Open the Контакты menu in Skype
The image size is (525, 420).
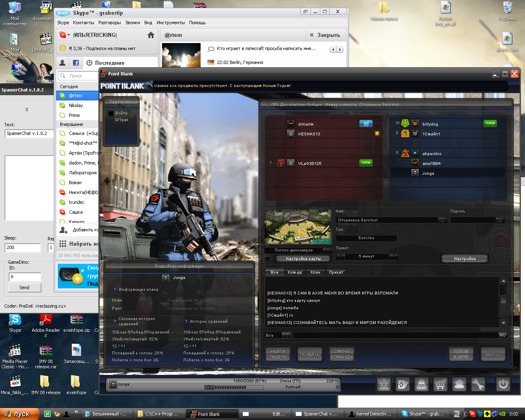coord(84,23)
